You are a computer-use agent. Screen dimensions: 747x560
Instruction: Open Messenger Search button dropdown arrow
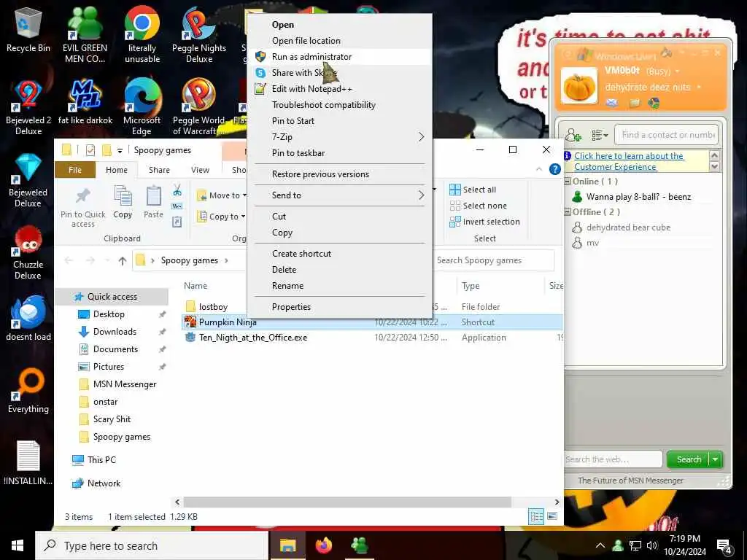716,459
